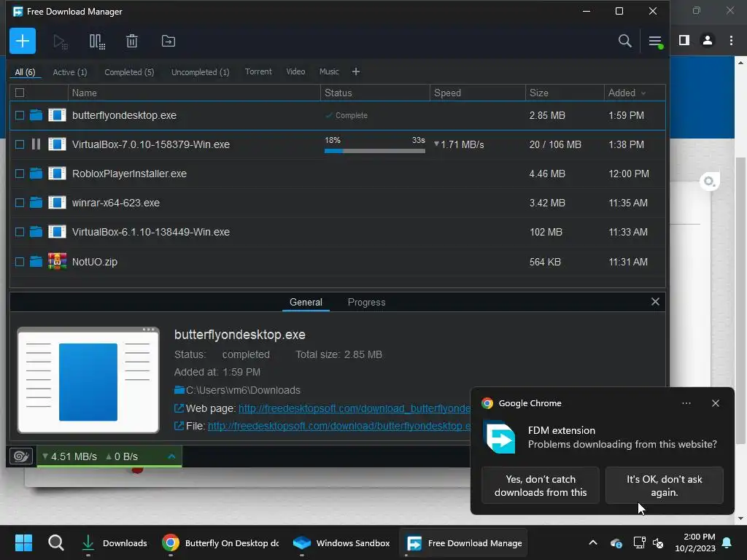This screenshot has height=560, width=747.
Task: Click VirtualBox download progress bar
Action: click(x=374, y=151)
